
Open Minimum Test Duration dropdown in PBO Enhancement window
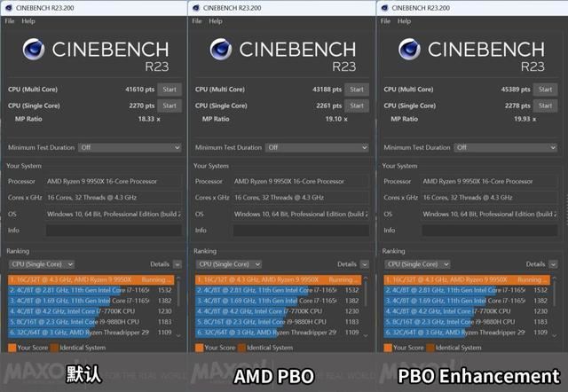click(505, 148)
